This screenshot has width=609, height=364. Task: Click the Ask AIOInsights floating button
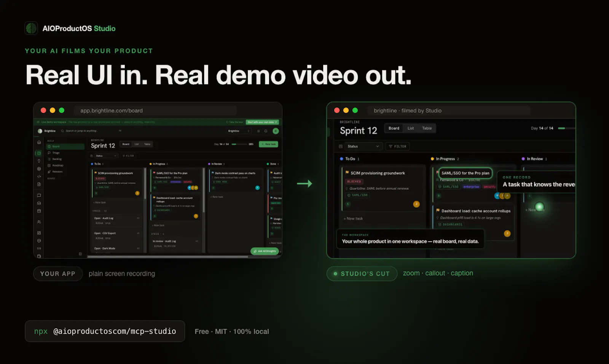tap(265, 251)
